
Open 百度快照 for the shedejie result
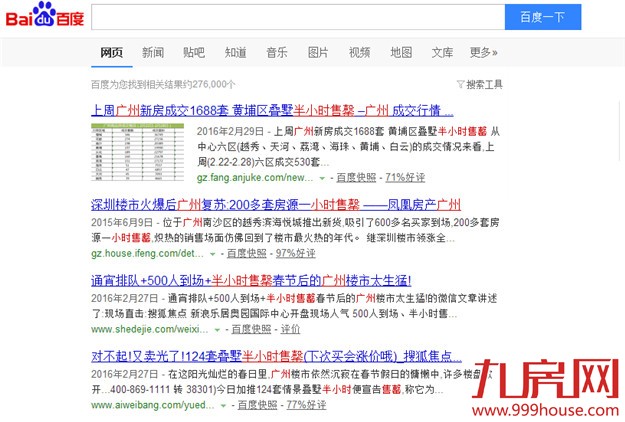251,330
